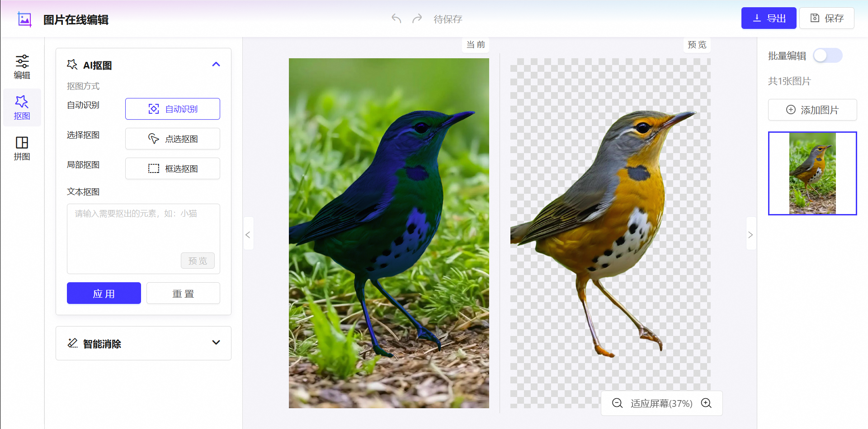868x429 pixels.
Task: Click the 预览 label above checkerboard
Action: point(697,44)
